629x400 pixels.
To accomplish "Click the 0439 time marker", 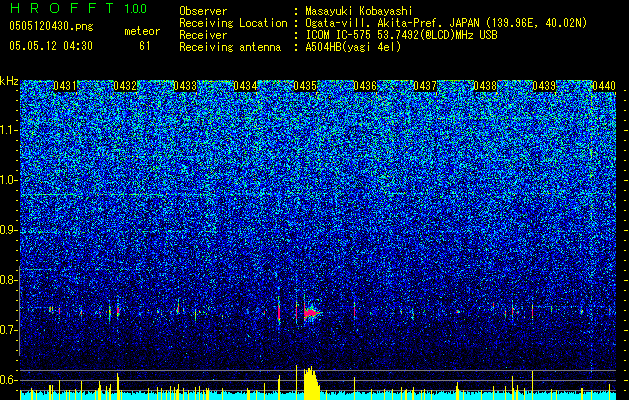I will (x=544, y=86).
